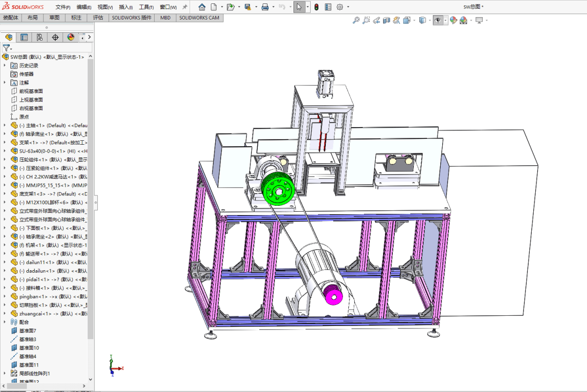Toggle the Hide/Show Items eye button
Image resolution: width=587 pixels, height=392 pixels.
click(x=438, y=21)
